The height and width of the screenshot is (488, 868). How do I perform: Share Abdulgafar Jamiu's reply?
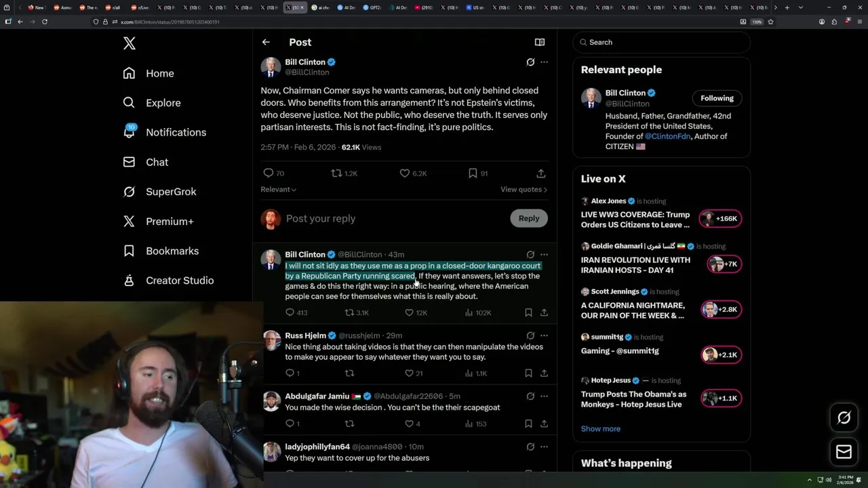[544, 424]
